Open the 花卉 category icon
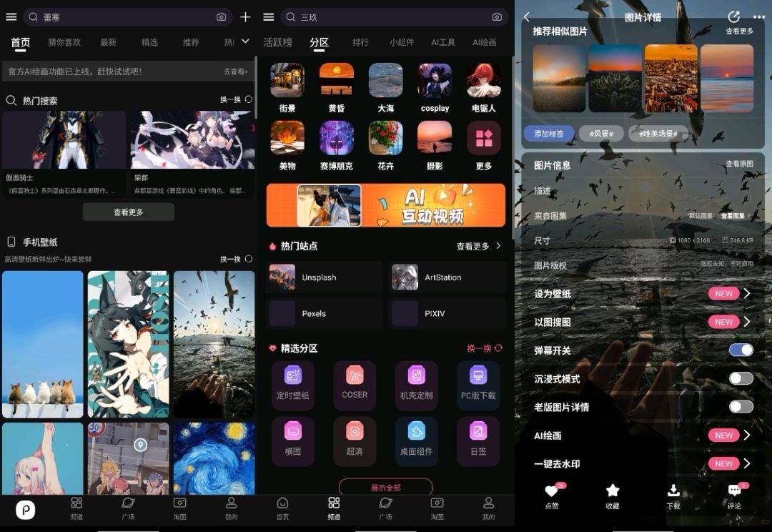The height and width of the screenshot is (532, 772). [x=385, y=138]
